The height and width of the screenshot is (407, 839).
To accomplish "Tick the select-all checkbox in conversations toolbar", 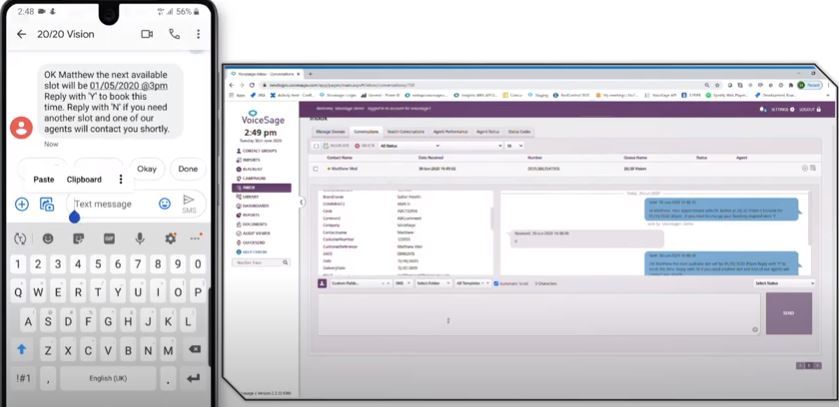I will [x=316, y=145].
